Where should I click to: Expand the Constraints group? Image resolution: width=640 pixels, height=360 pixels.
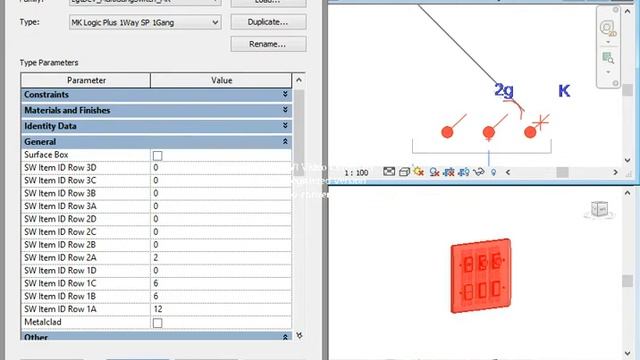click(x=285, y=95)
